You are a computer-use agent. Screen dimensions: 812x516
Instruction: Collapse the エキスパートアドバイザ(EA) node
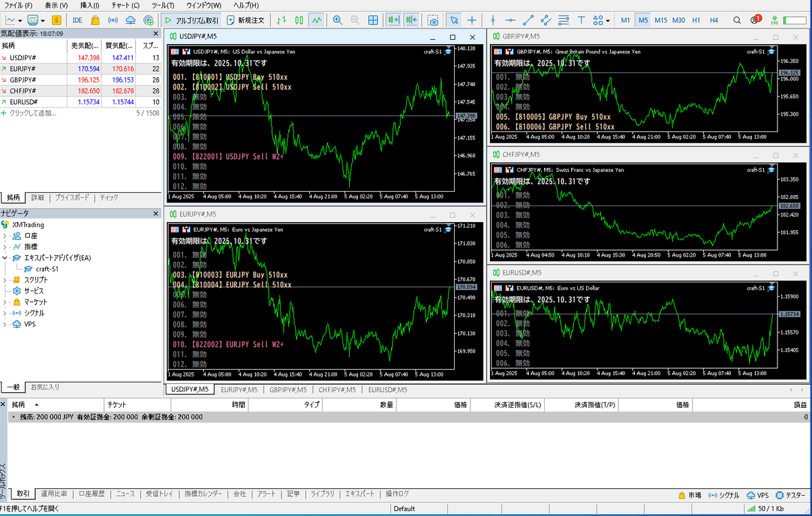tap(5, 257)
